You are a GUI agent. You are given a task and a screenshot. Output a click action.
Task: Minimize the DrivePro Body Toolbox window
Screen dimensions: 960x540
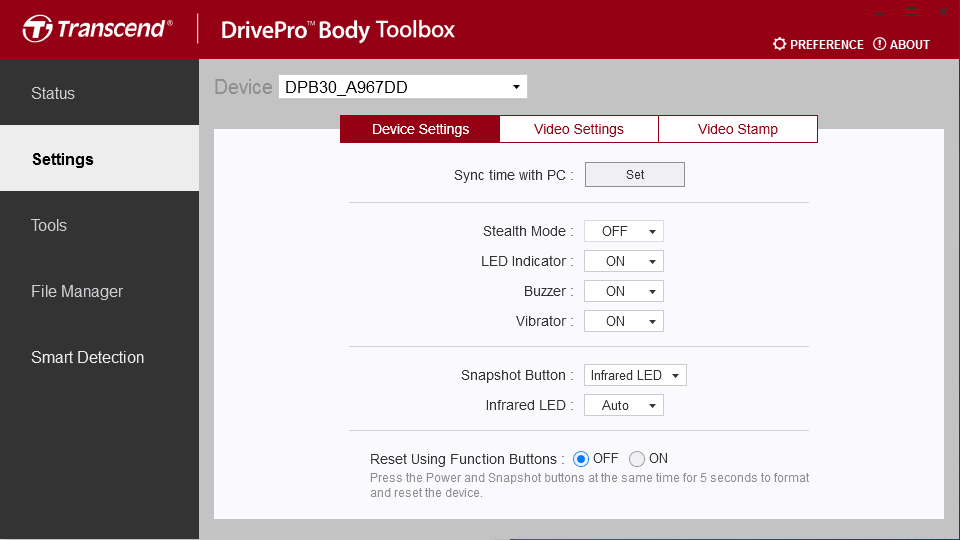880,12
